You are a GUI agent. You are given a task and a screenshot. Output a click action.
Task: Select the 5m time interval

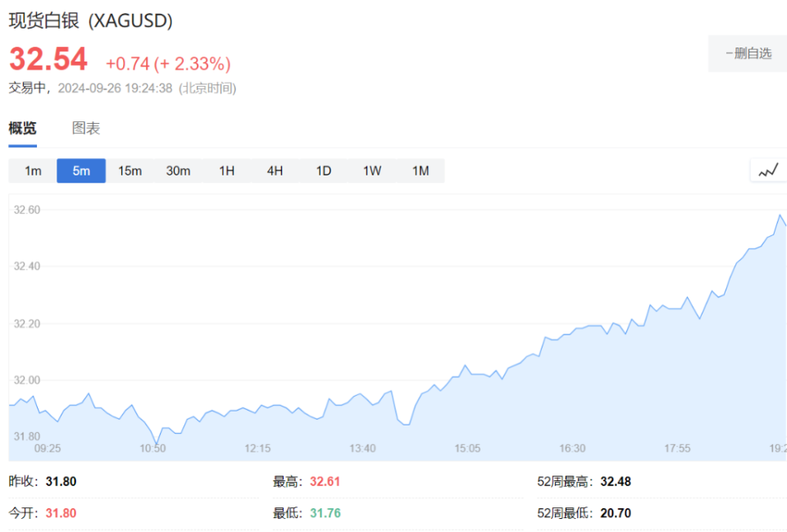(x=81, y=171)
